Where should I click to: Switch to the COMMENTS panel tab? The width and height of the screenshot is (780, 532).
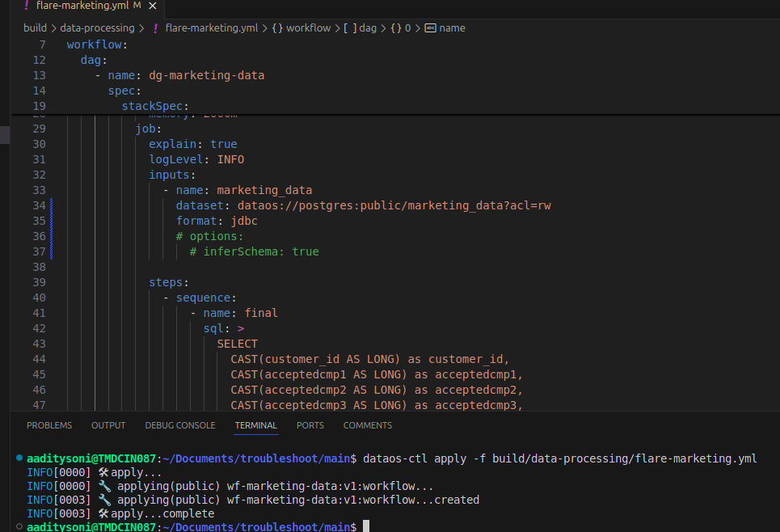368,425
